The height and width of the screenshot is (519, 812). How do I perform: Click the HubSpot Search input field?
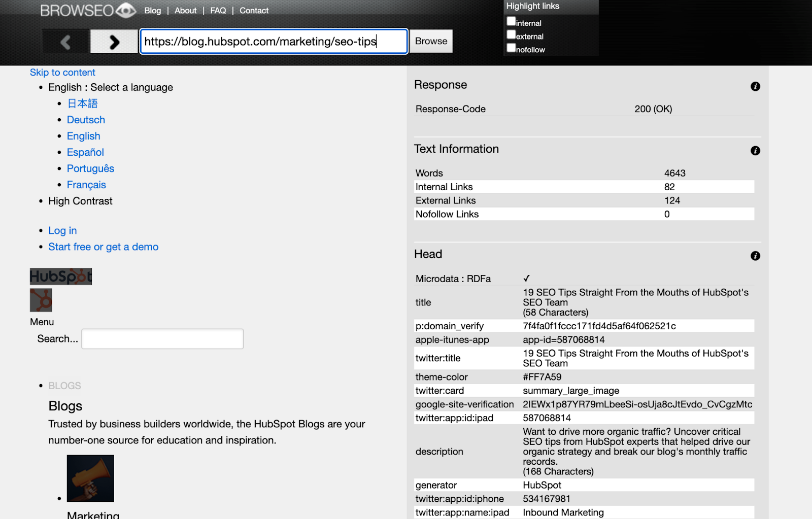pyautogui.click(x=162, y=339)
